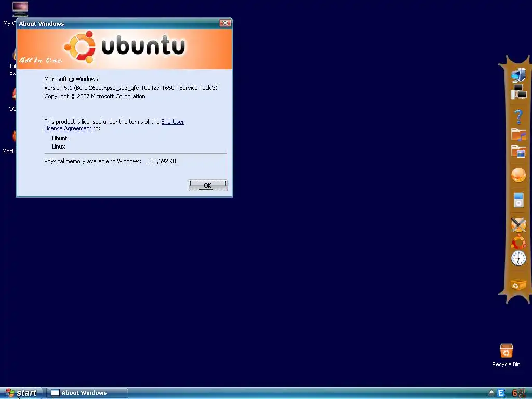This screenshot has width=532, height=399.
Task: Click the ubuntu banner logo image
Action: (x=125, y=49)
